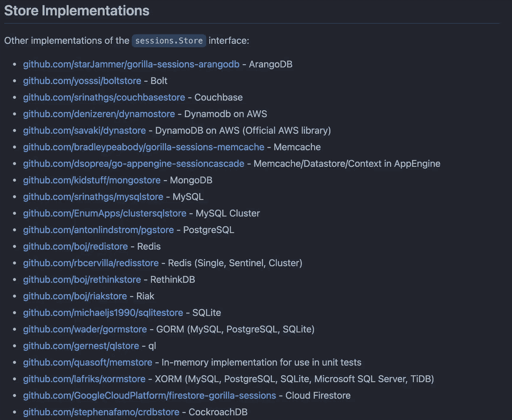Click michaeljs1990/sqlitestore link

(103, 313)
